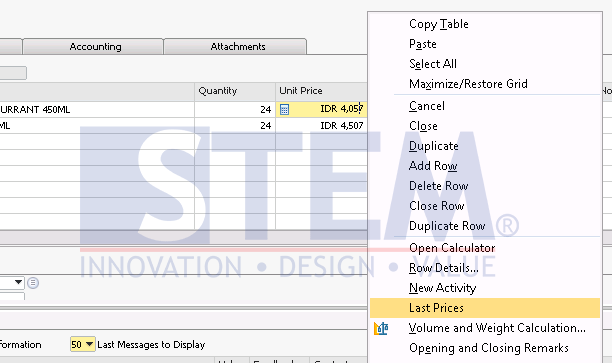Choose Duplicate Row menu item

click(x=484, y=226)
